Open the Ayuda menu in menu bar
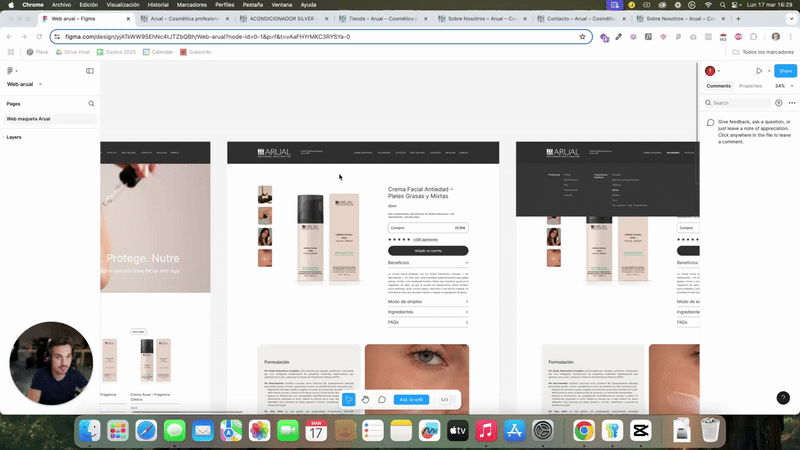This screenshot has height=450, width=800. click(x=308, y=5)
